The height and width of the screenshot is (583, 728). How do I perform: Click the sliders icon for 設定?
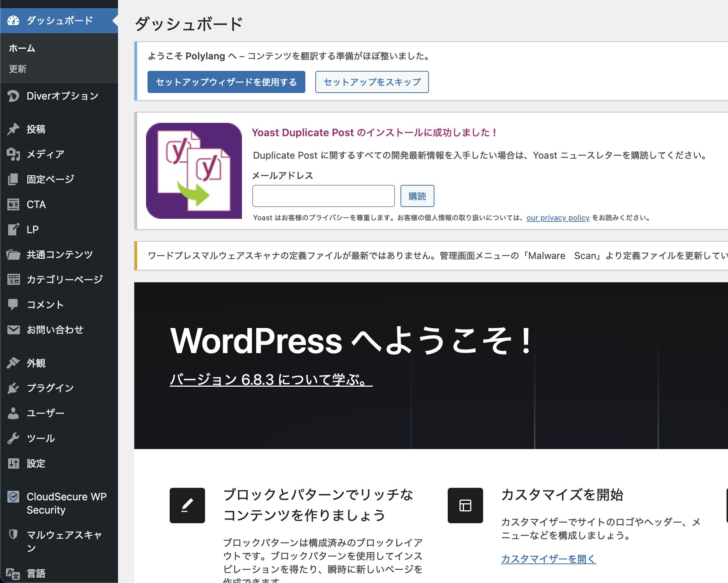(x=13, y=463)
